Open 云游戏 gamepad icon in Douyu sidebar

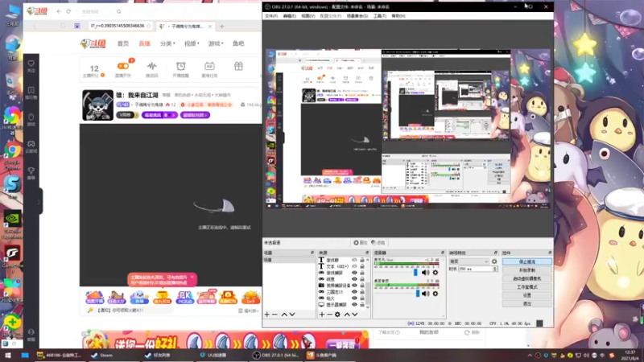(x=31, y=144)
